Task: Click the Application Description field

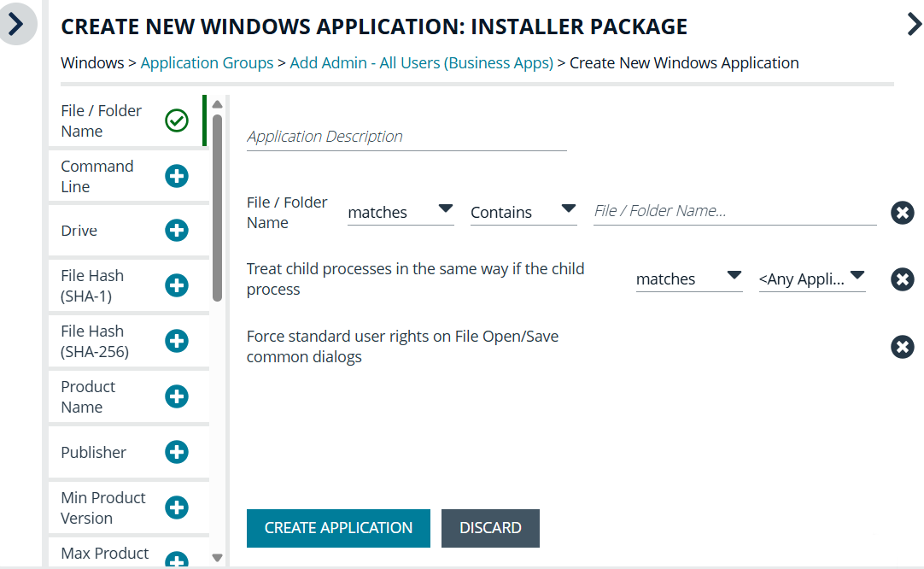Action: [406, 137]
